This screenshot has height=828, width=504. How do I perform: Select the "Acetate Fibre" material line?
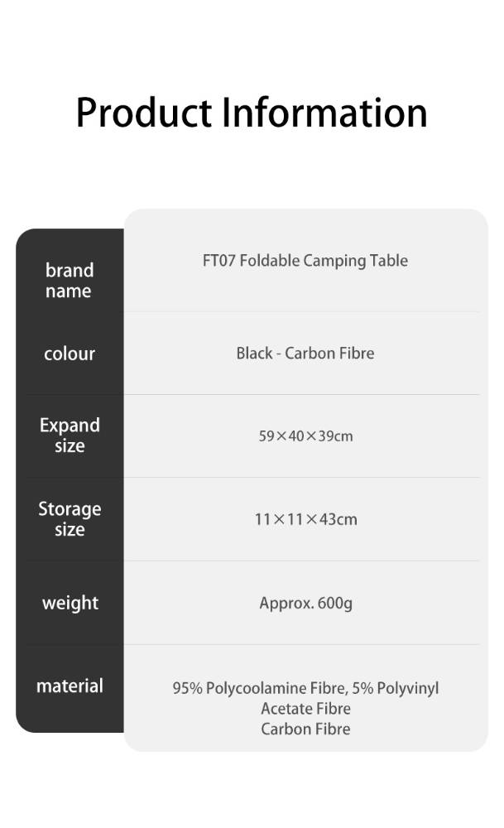[305, 709]
